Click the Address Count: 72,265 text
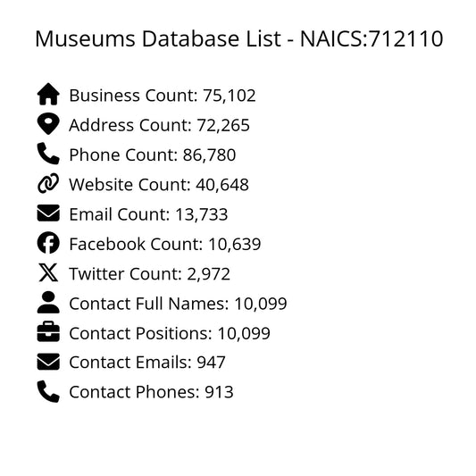Image resolution: width=476 pixels, height=476 pixels. point(159,125)
